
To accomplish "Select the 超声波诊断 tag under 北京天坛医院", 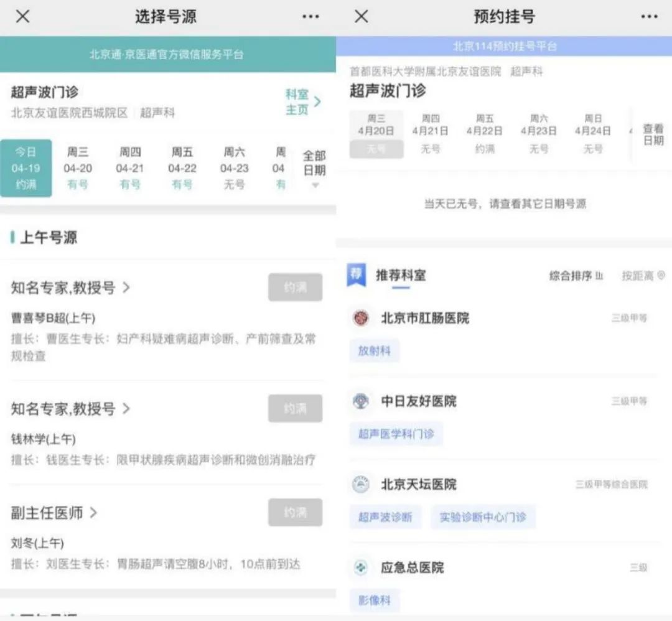I will pos(385,517).
